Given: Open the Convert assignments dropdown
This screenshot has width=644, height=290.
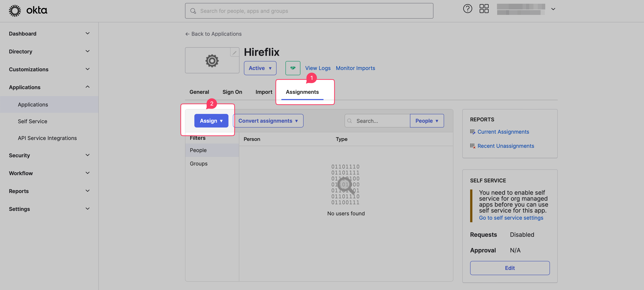Looking at the screenshot, I should tap(268, 121).
